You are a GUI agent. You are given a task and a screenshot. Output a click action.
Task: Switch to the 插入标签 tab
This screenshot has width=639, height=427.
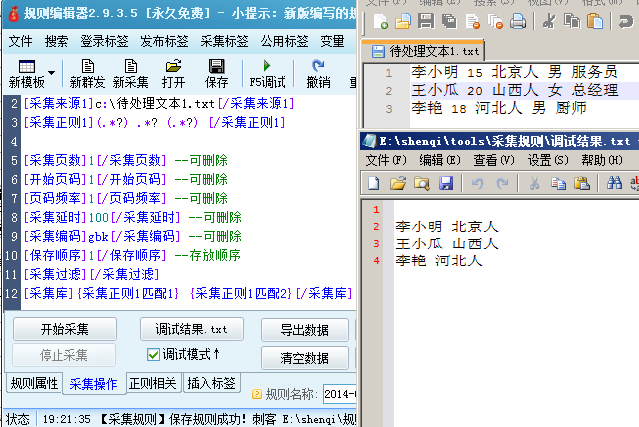[211, 383]
